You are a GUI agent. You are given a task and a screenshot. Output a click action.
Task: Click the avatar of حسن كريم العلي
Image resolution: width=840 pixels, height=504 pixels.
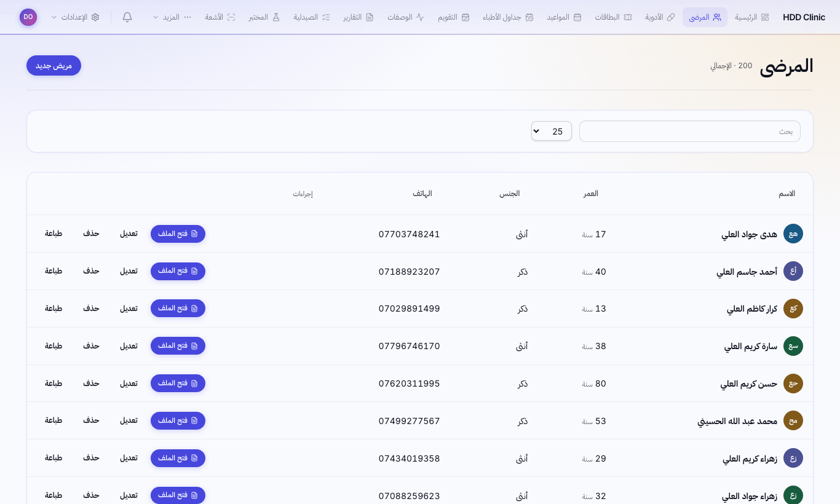coord(793,384)
